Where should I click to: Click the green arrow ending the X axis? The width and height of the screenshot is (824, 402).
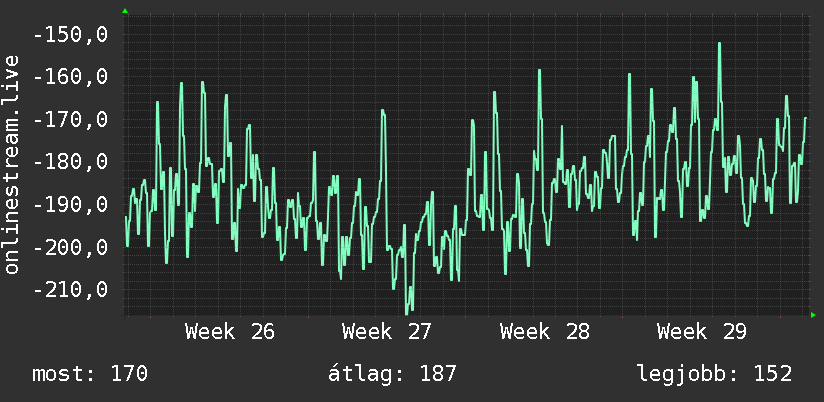(x=813, y=315)
